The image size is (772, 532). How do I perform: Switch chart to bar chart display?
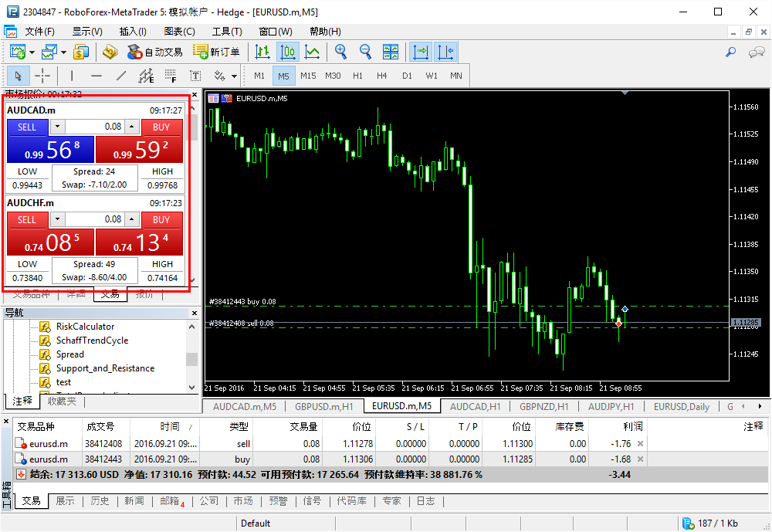pos(262,52)
